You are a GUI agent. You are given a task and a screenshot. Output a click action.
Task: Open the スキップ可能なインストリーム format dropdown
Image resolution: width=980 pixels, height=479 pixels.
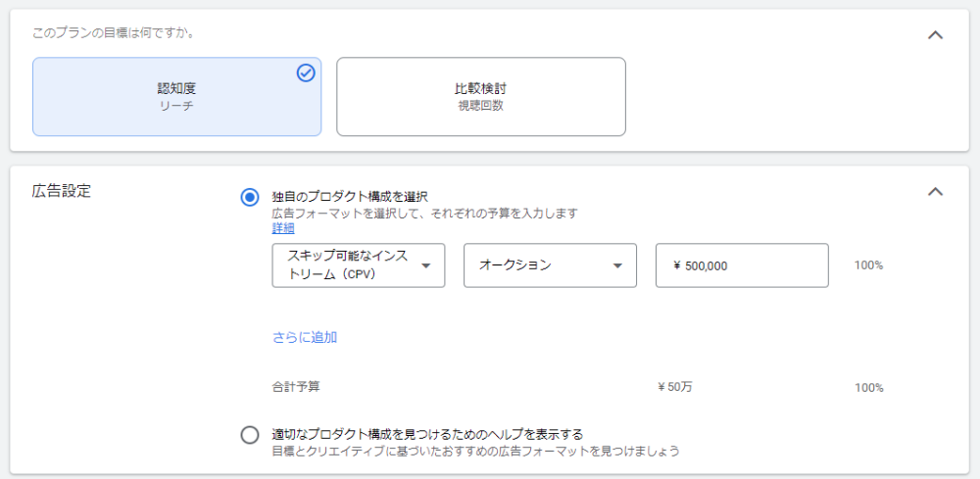click(x=358, y=265)
